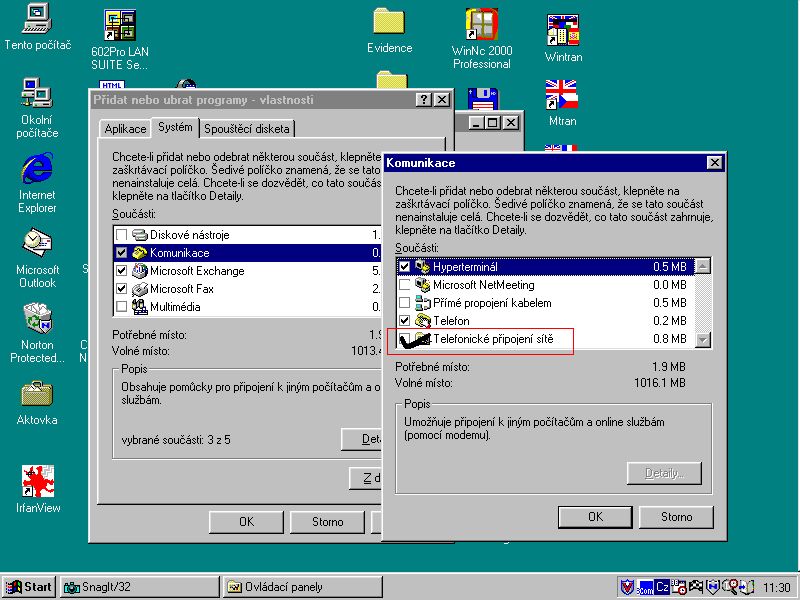Click the Microsoft NetMeeting component icon

422,285
